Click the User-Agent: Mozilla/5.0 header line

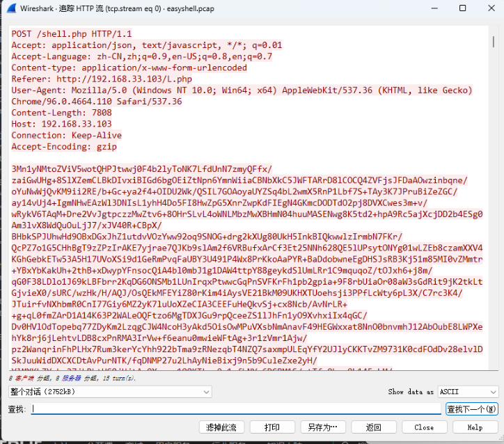(242, 90)
